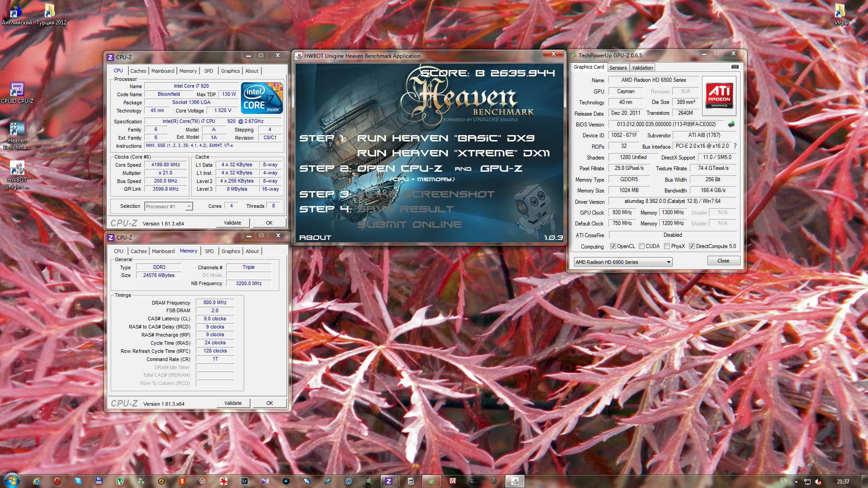Click Run Heaven "Basic" DX9
This screenshot has width=868, height=488.
point(446,138)
